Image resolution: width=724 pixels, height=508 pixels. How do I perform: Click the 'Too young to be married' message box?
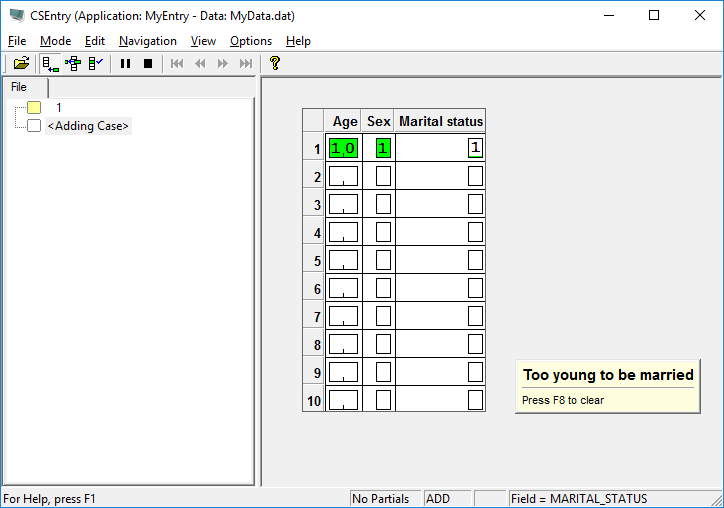point(607,385)
